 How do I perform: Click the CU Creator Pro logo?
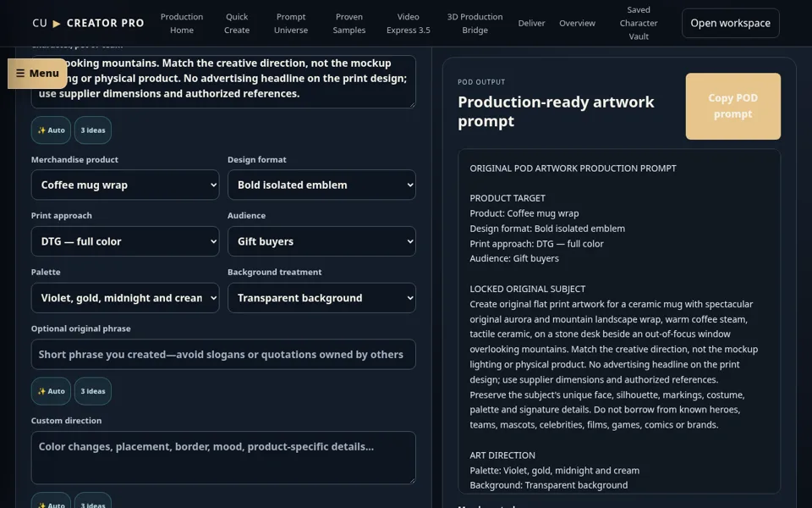click(88, 24)
